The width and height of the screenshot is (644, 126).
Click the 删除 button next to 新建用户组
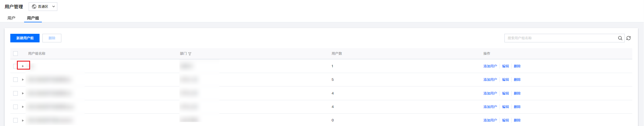pos(52,38)
